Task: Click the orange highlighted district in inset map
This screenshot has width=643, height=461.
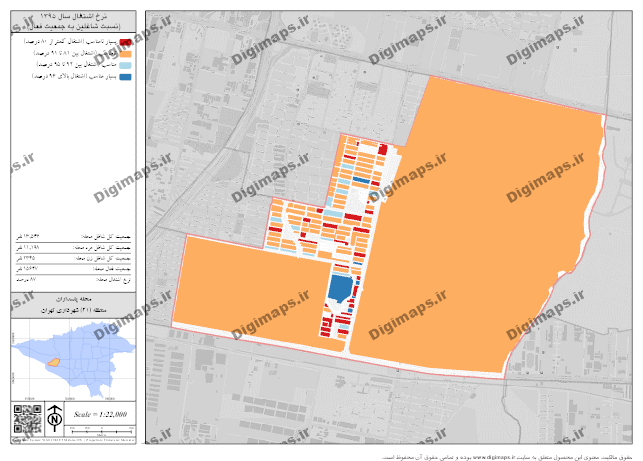Action: (x=54, y=362)
